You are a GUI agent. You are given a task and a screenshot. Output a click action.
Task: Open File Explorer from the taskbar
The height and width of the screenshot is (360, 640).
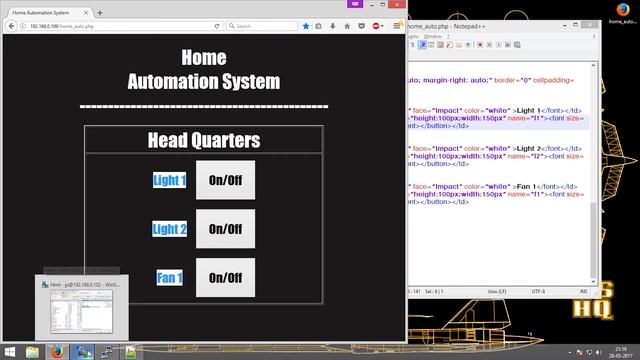click(x=32, y=352)
